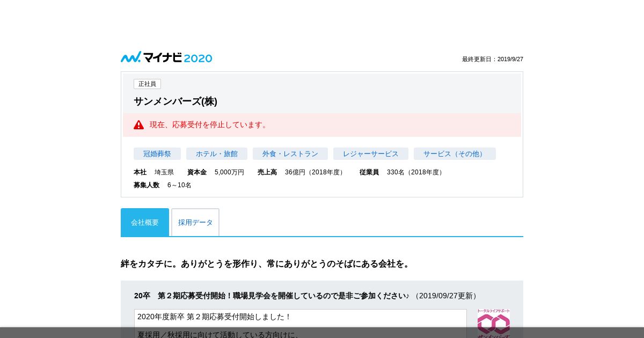Viewport: 644px width, 338px height.
Task: Click the 正社員 employment type label
Action: [x=147, y=84]
